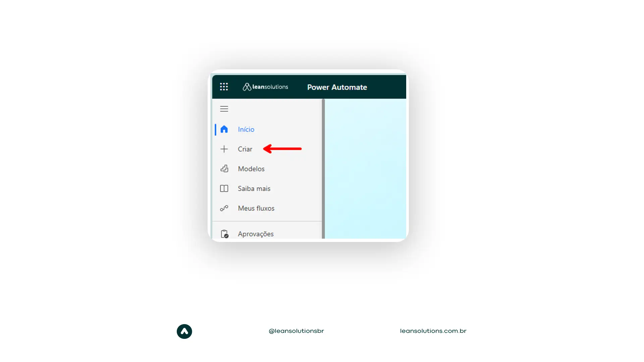Image resolution: width=644 pixels, height=362 pixels.
Task: Click the Saiba mais book icon
Action: point(224,188)
